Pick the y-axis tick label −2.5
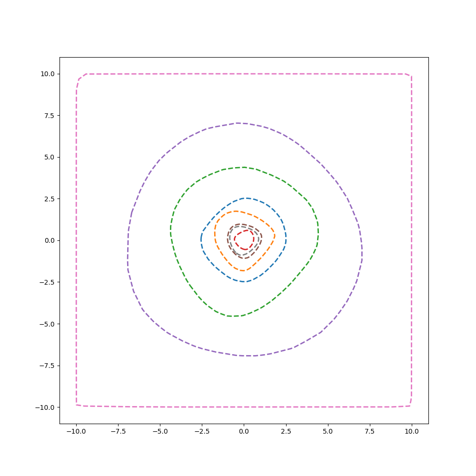Image resolution: width=476 pixels, height=476 pixels. pos(47,282)
